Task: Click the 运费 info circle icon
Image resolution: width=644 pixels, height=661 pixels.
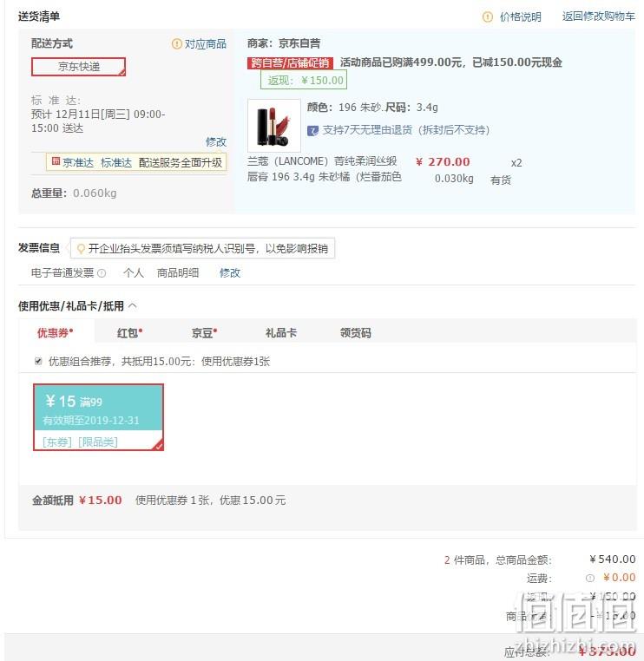Action: click(590, 578)
